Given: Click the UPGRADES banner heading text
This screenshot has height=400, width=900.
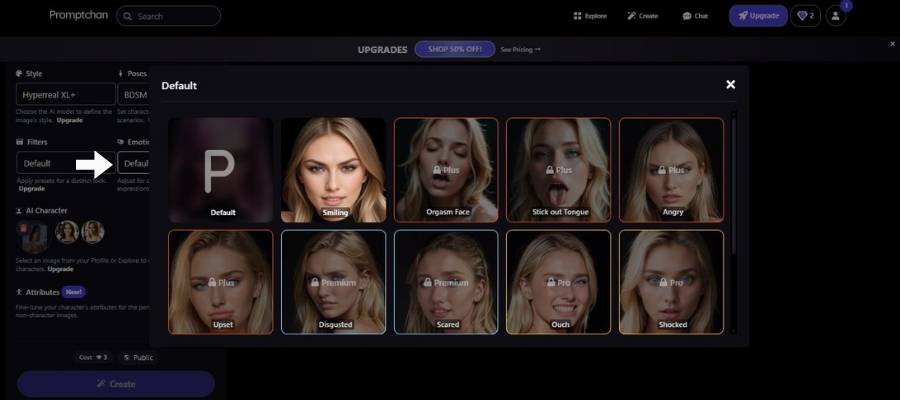Looking at the screenshot, I should [x=382, y=50].
